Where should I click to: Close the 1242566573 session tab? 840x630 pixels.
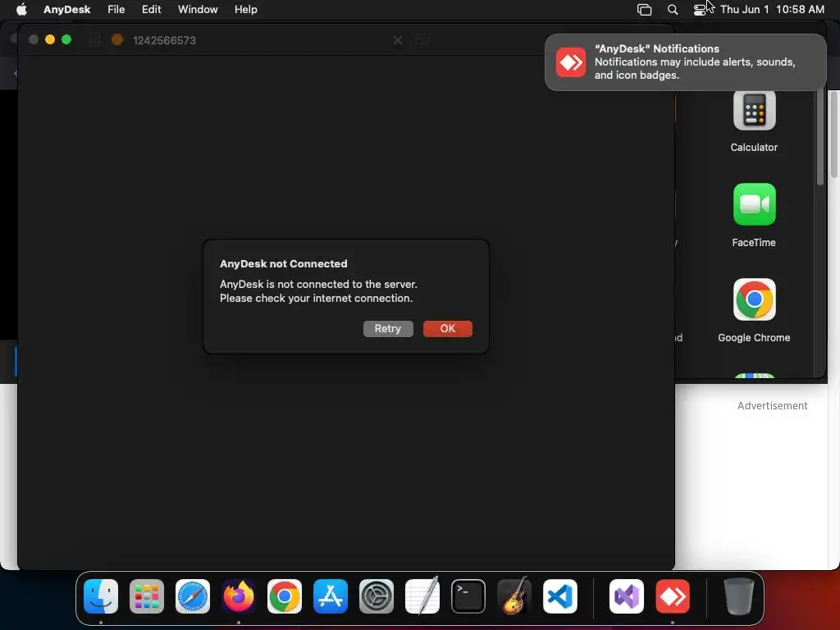(398, 40)
